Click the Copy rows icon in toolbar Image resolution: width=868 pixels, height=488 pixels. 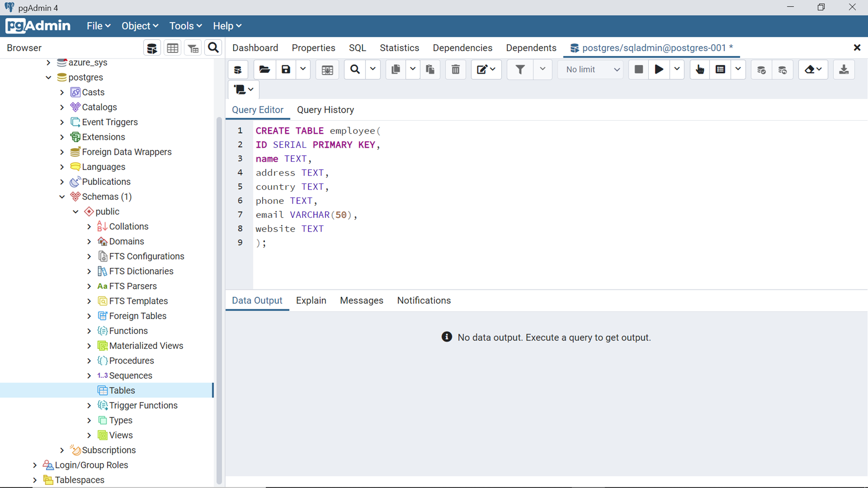395,70
